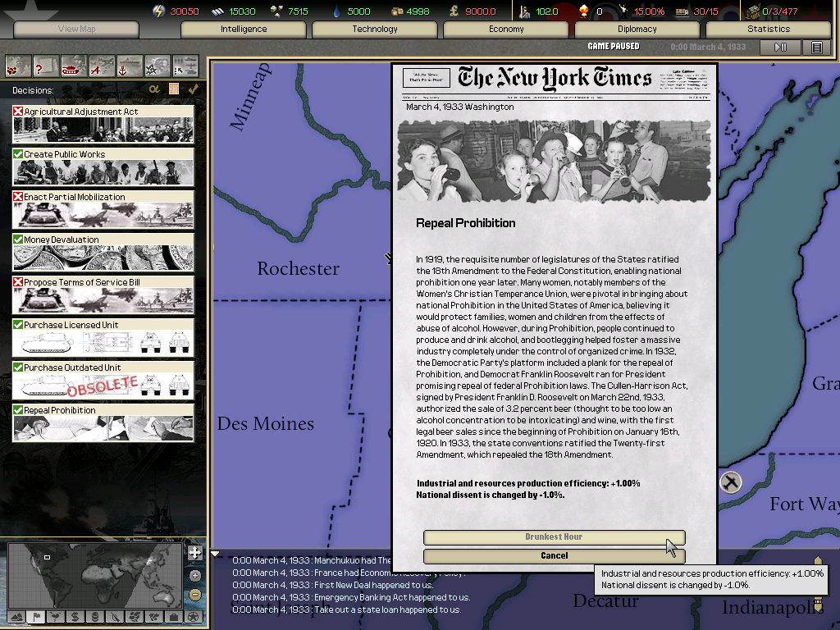This screenshot has height=630, width=840.
Task: Select the naval units anchor toolbar icon
Action: tap(130, 67)
